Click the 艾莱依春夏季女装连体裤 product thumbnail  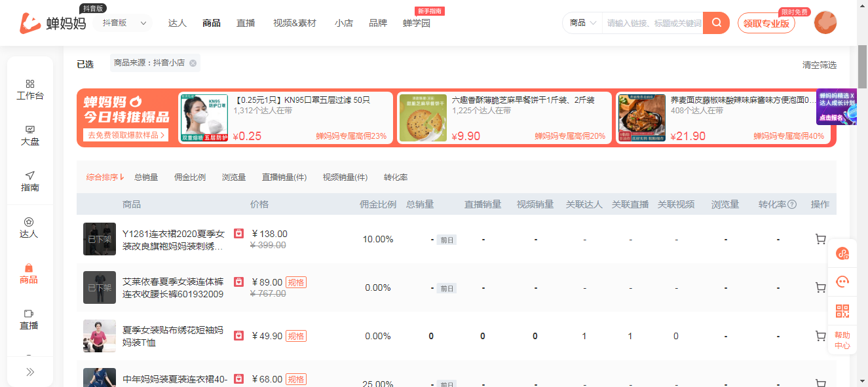click(100, 287)
